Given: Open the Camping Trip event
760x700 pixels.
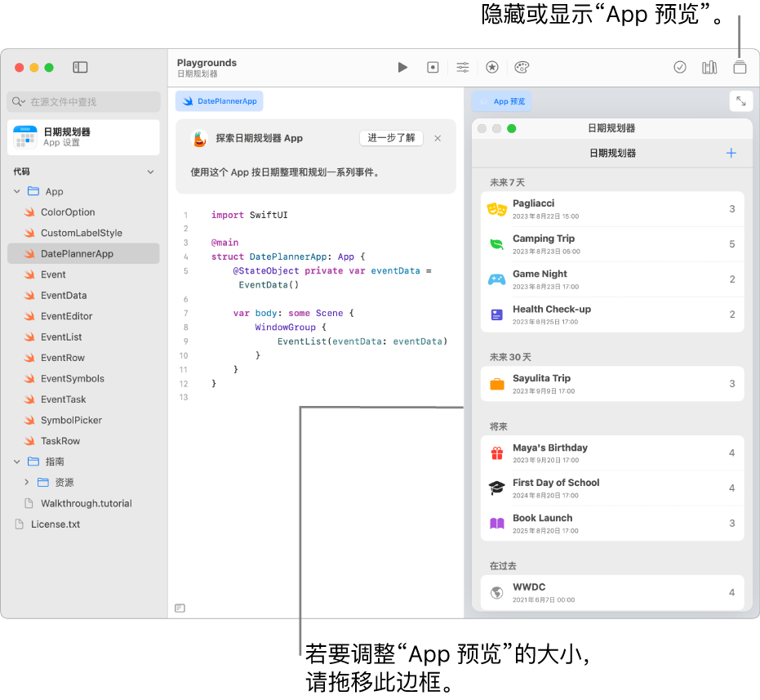Looking at the screenshot, I should (612, 244).
